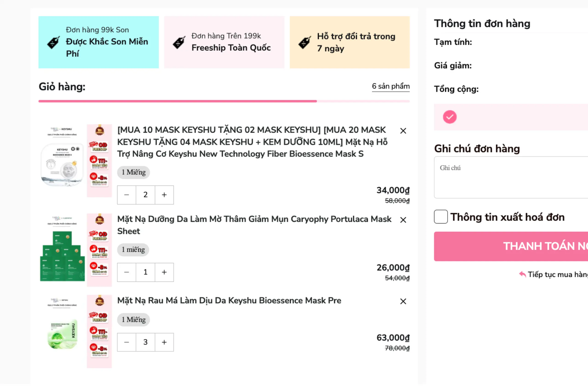The image size is (588, 392).
Task: Decrease the Keyshu Fiber Bioessence Mask S quantity
Action: click(127, 195)
